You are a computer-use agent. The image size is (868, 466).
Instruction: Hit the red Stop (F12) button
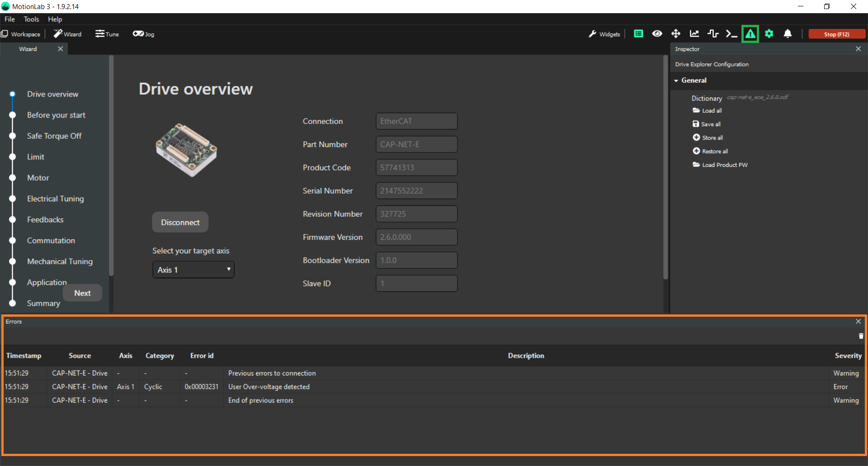[x=837, y=34]
